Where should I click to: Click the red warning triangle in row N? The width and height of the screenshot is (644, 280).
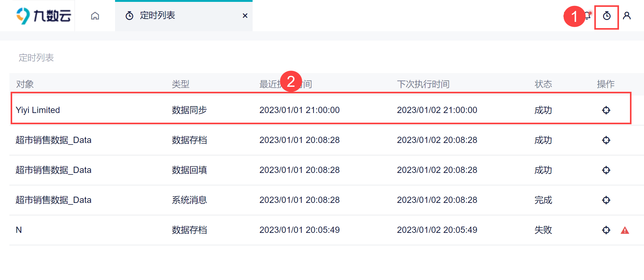click(x=625, y=230)
